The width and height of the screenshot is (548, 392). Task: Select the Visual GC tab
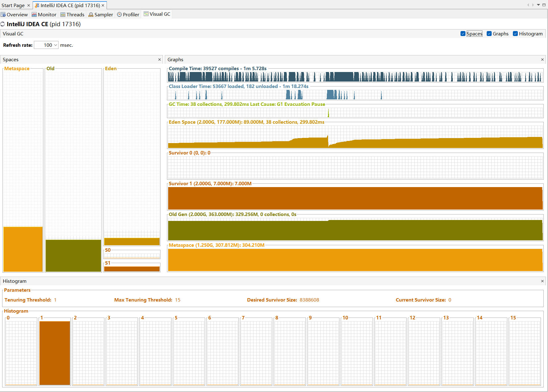click(157, 14)
